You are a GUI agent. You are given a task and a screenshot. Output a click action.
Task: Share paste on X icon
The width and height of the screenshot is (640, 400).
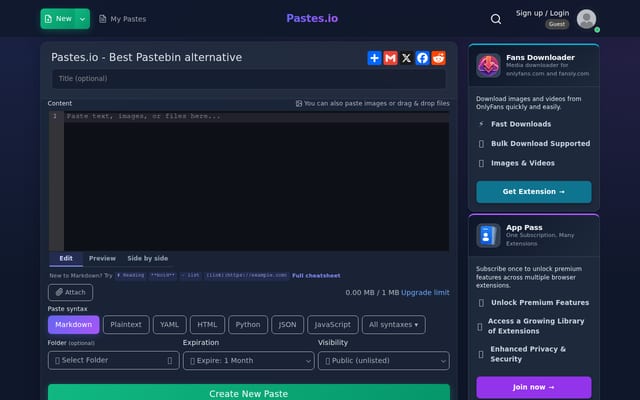(406, 58)
